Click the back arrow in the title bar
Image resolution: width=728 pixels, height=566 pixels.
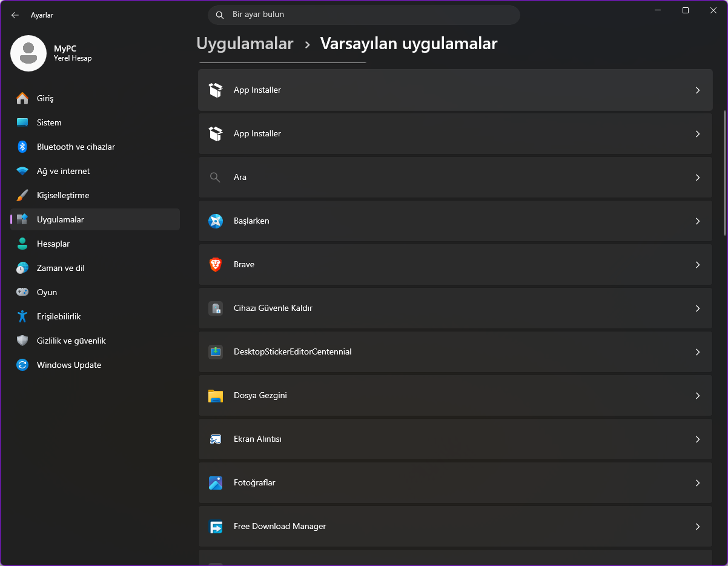click(x=15, y=15)
